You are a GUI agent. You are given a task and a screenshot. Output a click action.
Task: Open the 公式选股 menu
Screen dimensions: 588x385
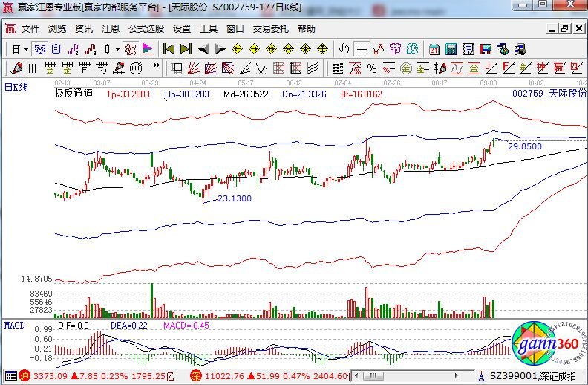click(x=146, y=29)
